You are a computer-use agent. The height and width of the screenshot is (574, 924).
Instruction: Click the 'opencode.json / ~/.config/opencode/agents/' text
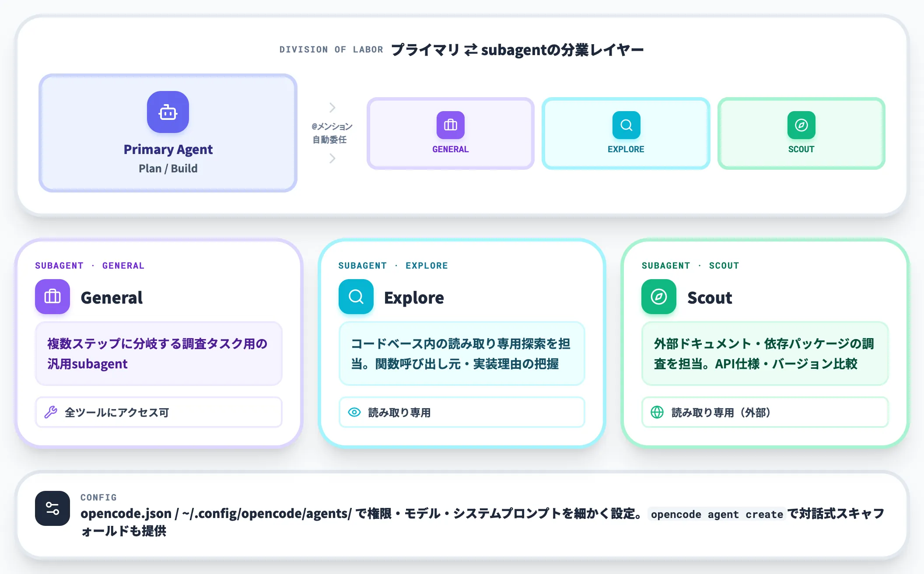pos(216,514)
